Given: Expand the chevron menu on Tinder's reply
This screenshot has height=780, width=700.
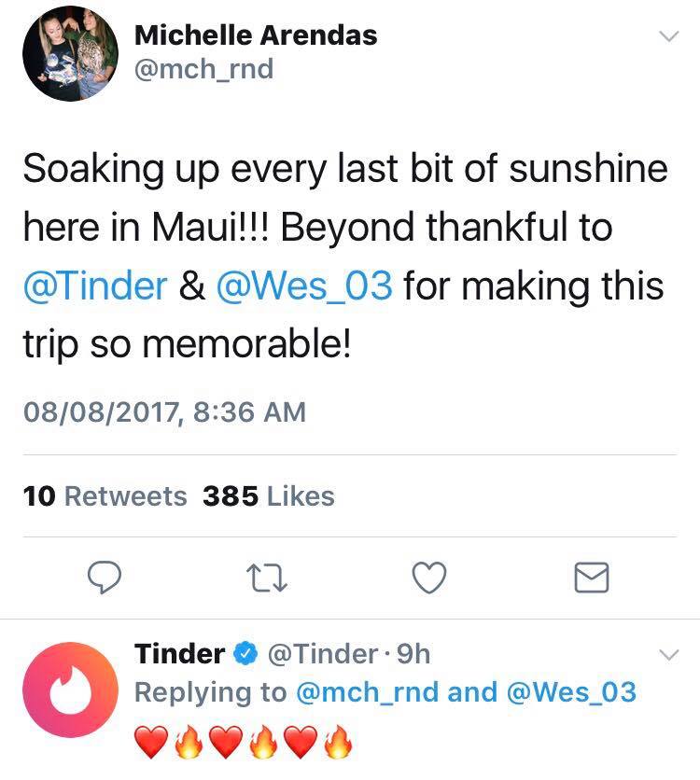Looking at the screenshot, I should (x=668, y=655).
